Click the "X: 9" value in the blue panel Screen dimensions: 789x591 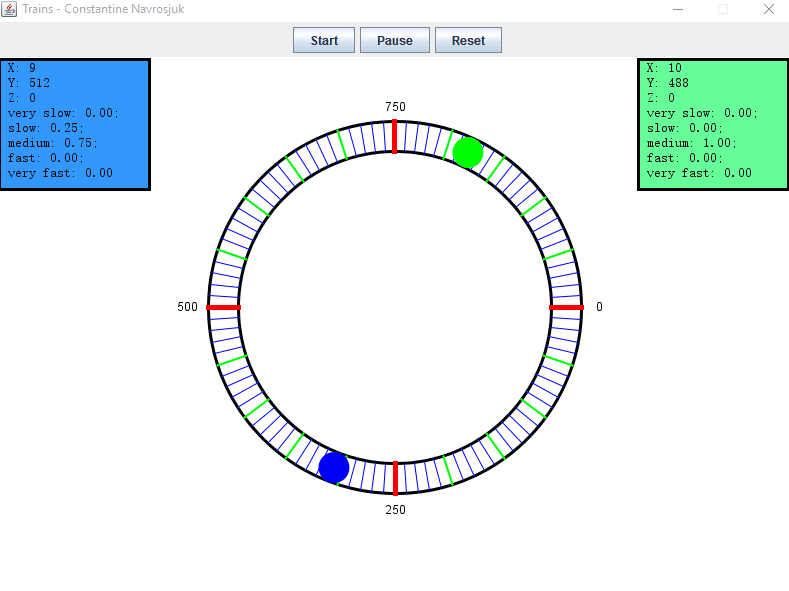click(22, 68)
